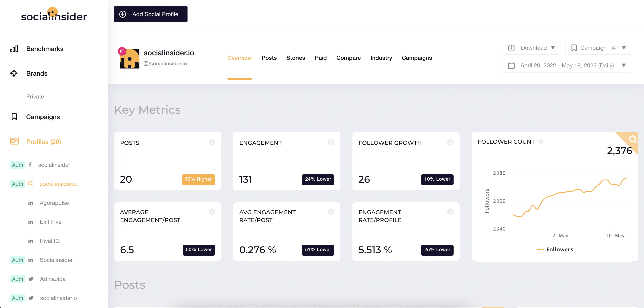Click the 10% Lower badge on FOLLOWER GROWTH
644x308 pixels.
coord(437,179)
